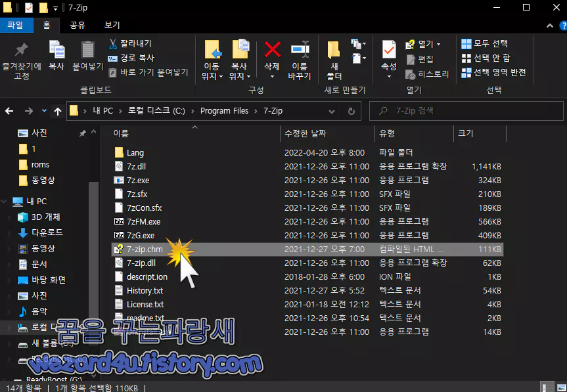Screen dimensions: 567x392
Task: Click inside the 7-Zip search box
Action: 466,110
